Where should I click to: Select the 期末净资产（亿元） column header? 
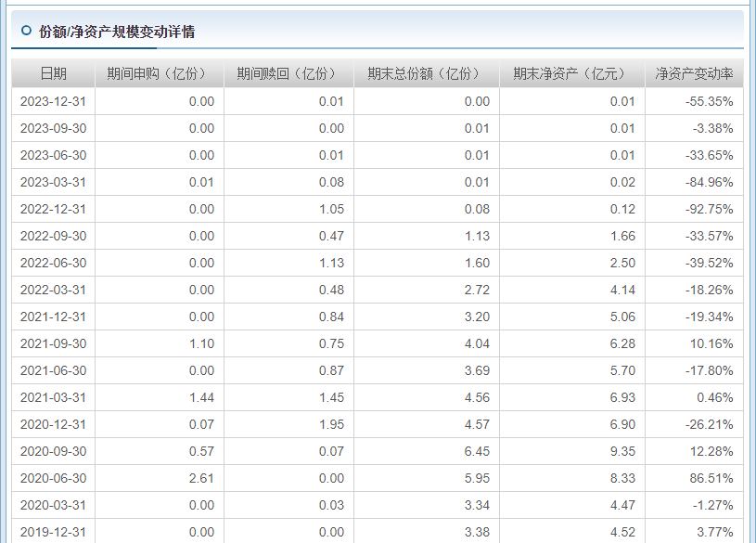click(x=571, y=74)
